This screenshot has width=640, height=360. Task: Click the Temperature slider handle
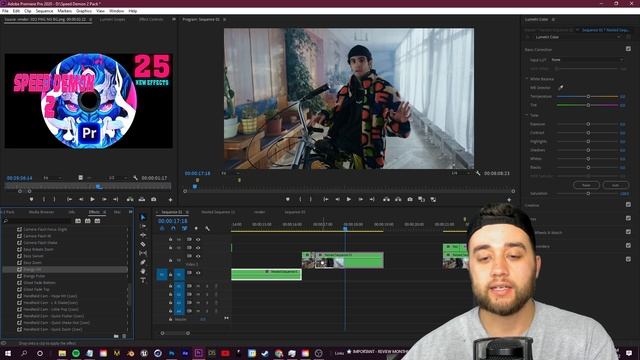click(588, 96)
